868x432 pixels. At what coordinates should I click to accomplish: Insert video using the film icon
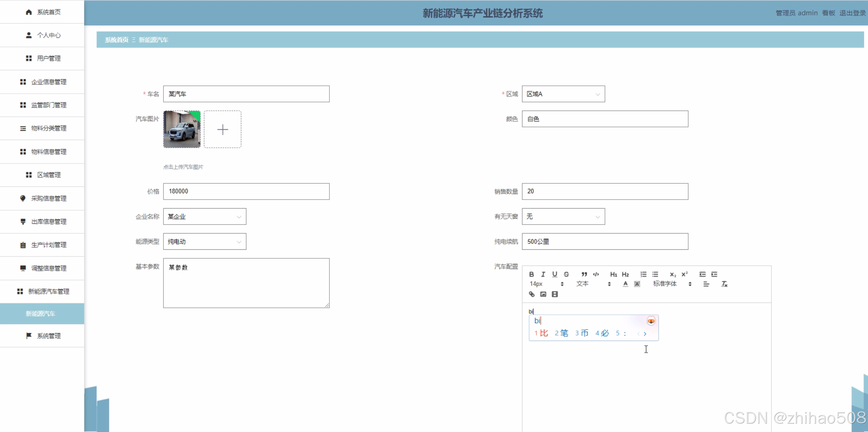pyautogui.click(x=555, y=294)
